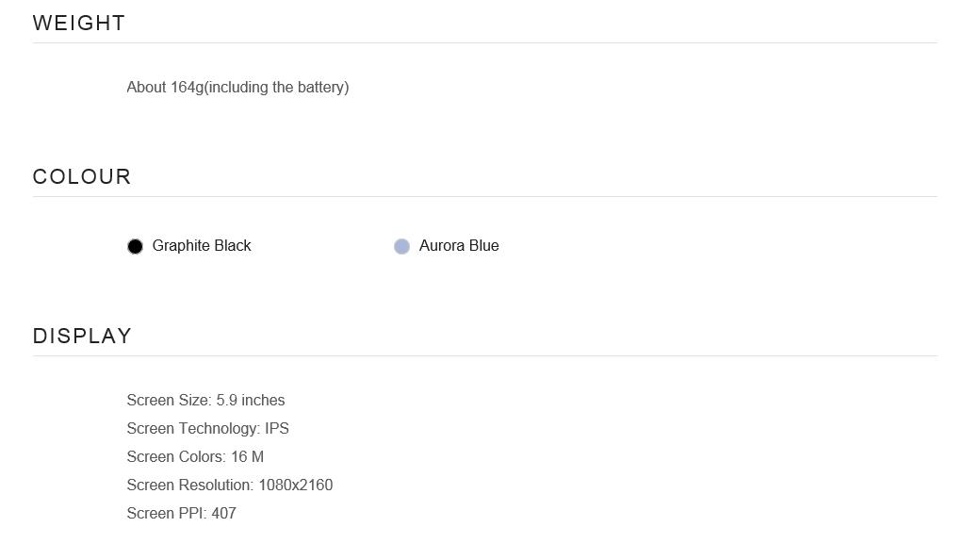Select the Graphite Black colour swatch
This screenshot has width=980, height=560.
click(135, 246)
